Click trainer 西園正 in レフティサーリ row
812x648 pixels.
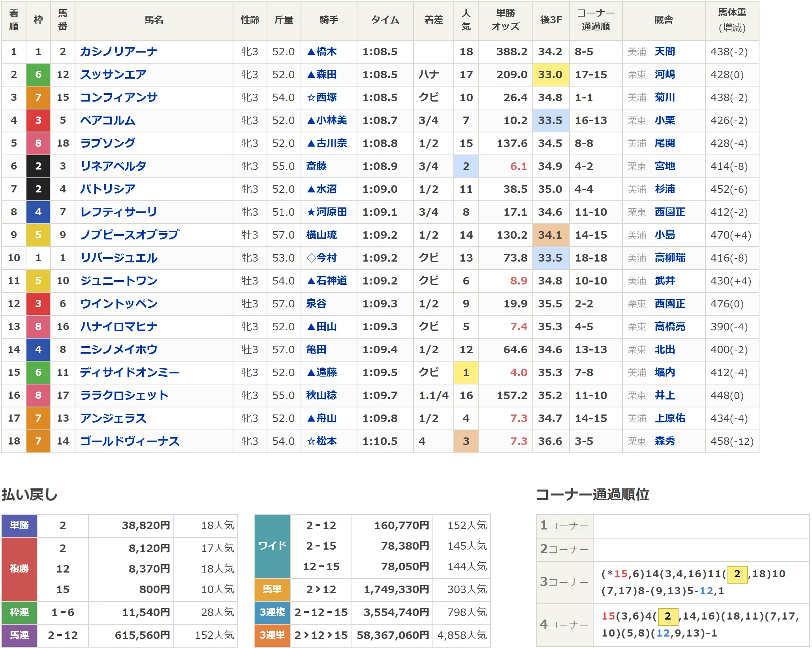point(670,212)
